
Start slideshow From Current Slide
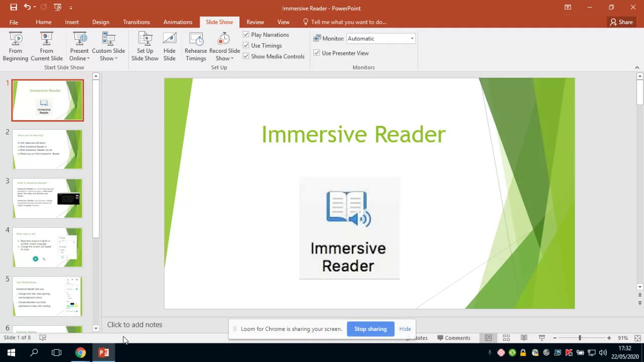[46, 46]
